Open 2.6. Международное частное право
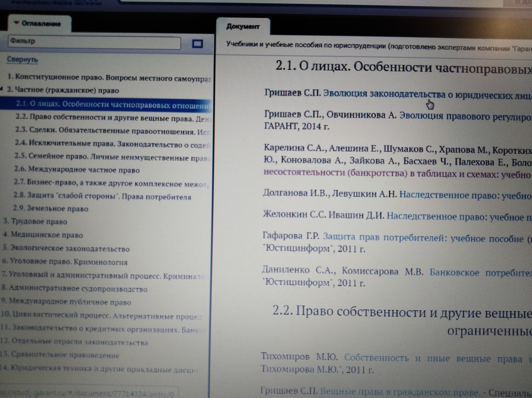The width and height of the screenshot is (532, 398). point(77,170)
